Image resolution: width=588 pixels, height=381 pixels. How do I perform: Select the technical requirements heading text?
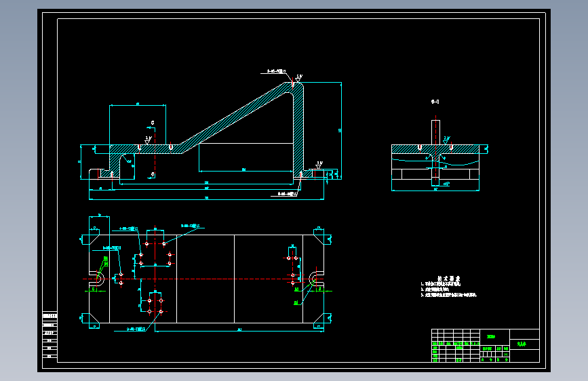[448, 279]
